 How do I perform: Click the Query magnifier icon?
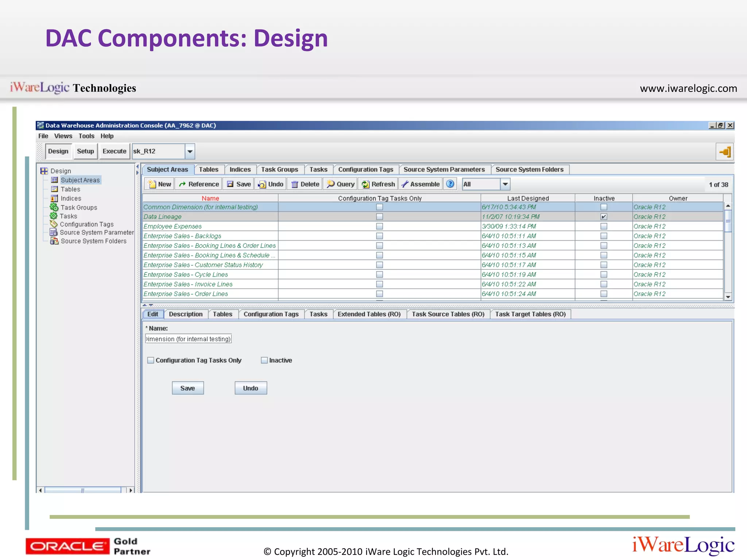tap(330, 184)
